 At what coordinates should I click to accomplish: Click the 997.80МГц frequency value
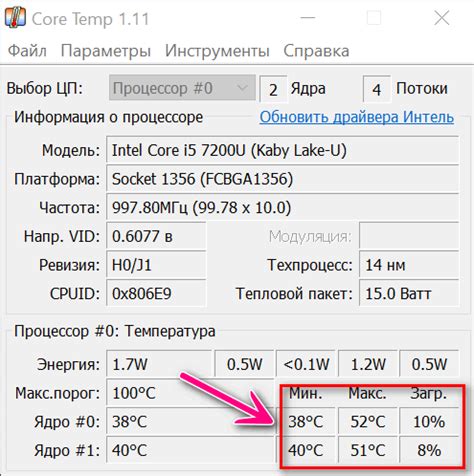point(282,208)
